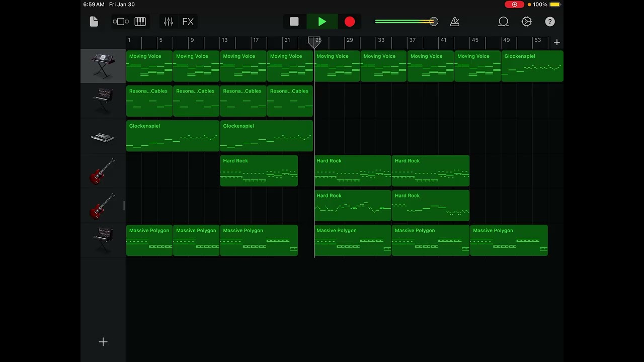Image resolution: width=644 pixels, height=362 pixels.
Task: Select lower Hard Rock region at bar 35
Action: click(x=431, y=205)
